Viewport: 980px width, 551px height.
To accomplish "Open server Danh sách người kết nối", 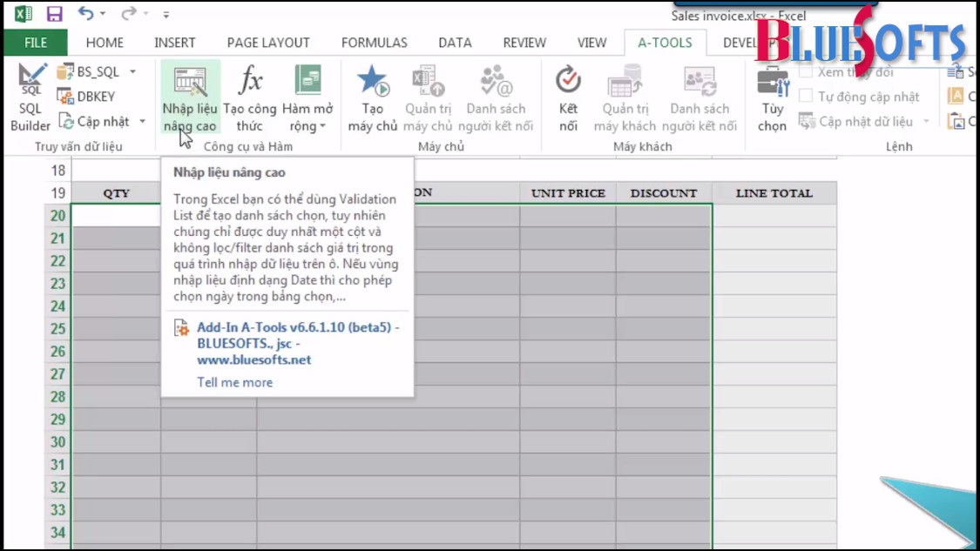I will click(496, 97).
